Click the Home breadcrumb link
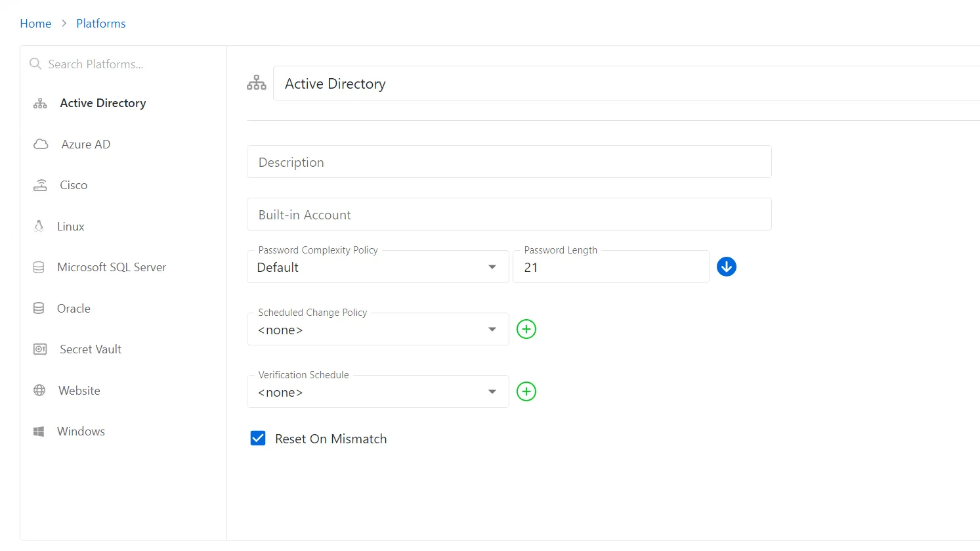This screenshot has height=551, width=980. point(35,24)
